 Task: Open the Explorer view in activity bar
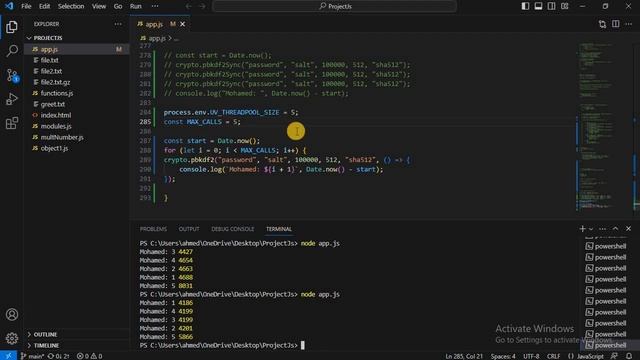point(12,27)
